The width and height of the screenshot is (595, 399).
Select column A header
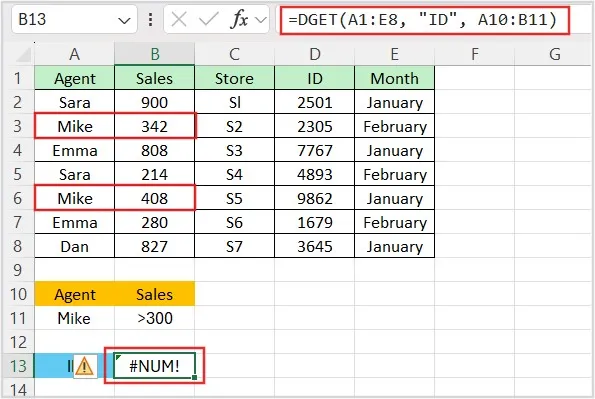74,54
